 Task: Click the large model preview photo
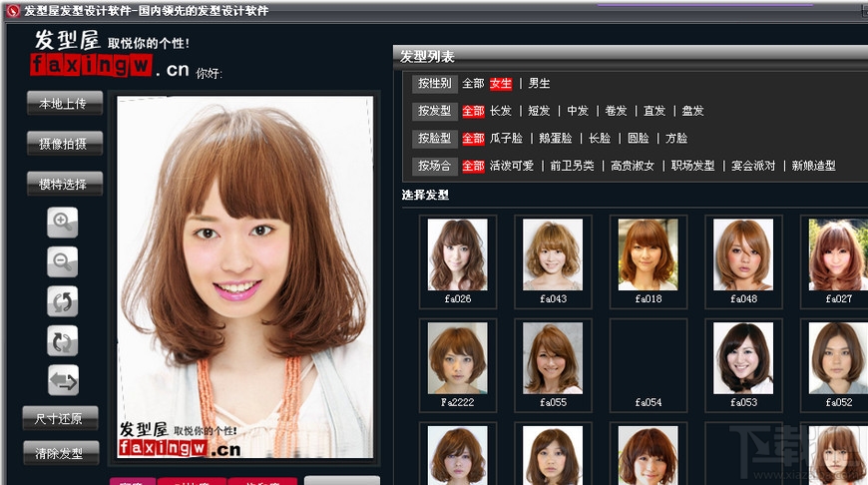coord(245,277)
